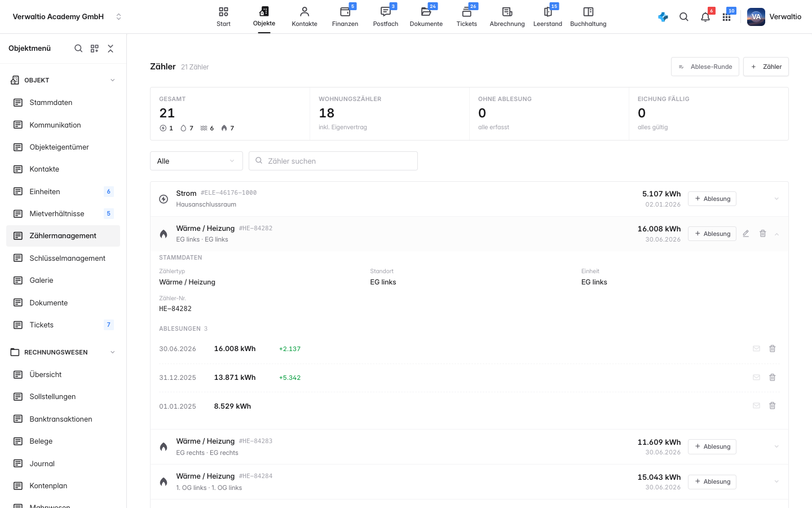This screenshot has width=812, height=508.
Task: Add Ablesung for meter HE-84282
Action: [x=712, y=234]
